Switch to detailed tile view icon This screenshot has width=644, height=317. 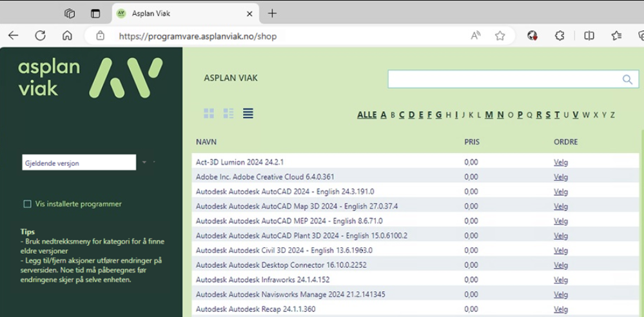[x=228, y=114]
